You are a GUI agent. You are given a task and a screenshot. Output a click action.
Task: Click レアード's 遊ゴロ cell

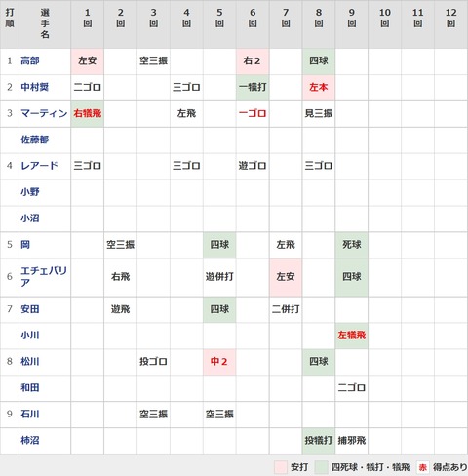coord(253,166)
